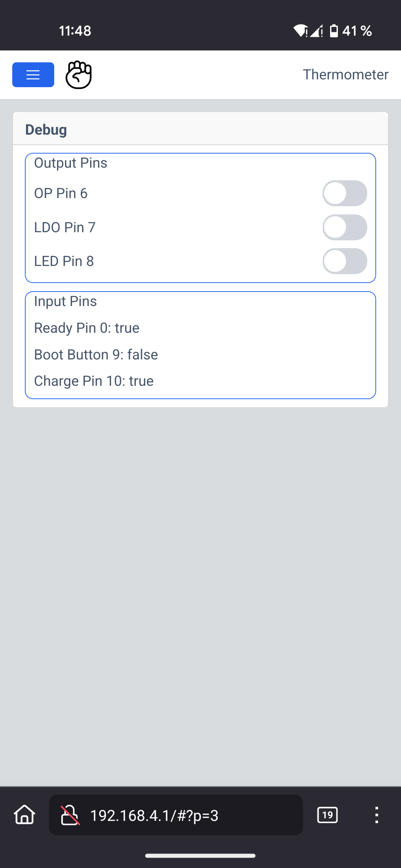The image size is (401, 868).
Task: Open the browser three-dot overflow menu
Action: (376, 815)
